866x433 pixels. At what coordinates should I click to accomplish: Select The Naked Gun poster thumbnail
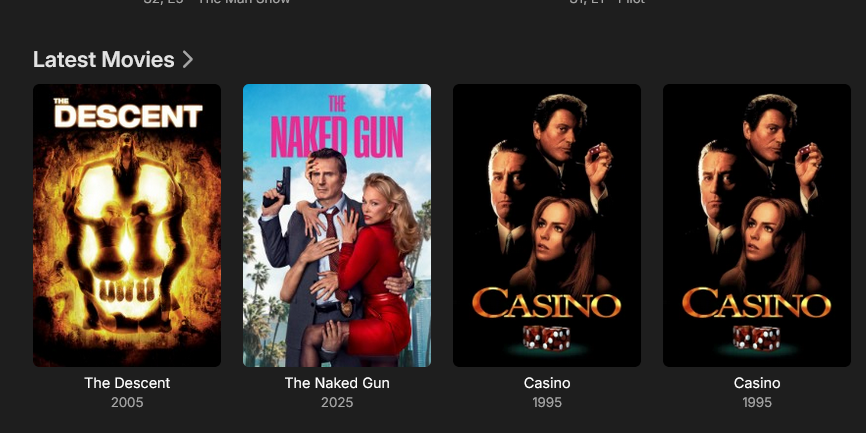[x=337, y=225]
